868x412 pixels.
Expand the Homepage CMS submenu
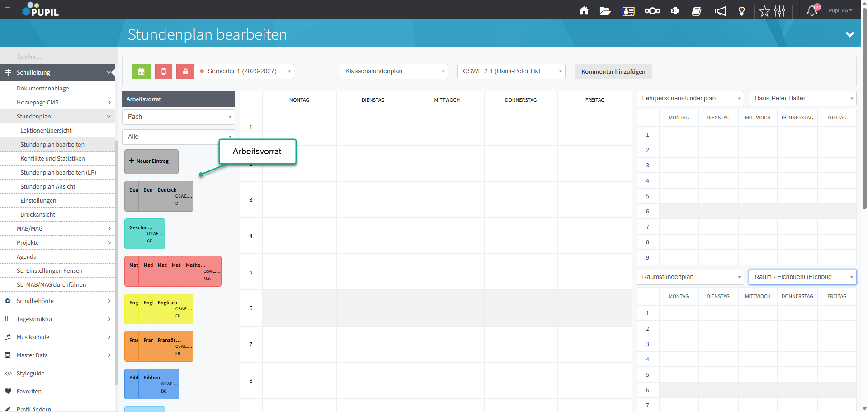(109, 103)
